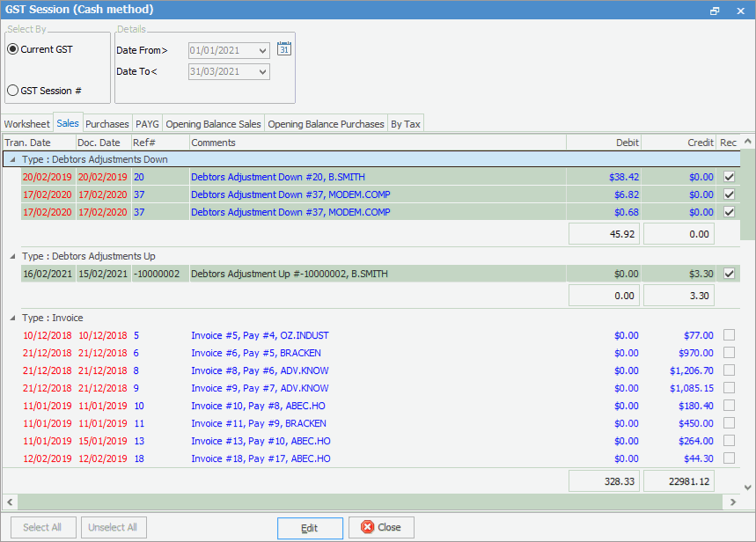Open the By Tax tab
The image size is (756, 542).
point(406,124)
